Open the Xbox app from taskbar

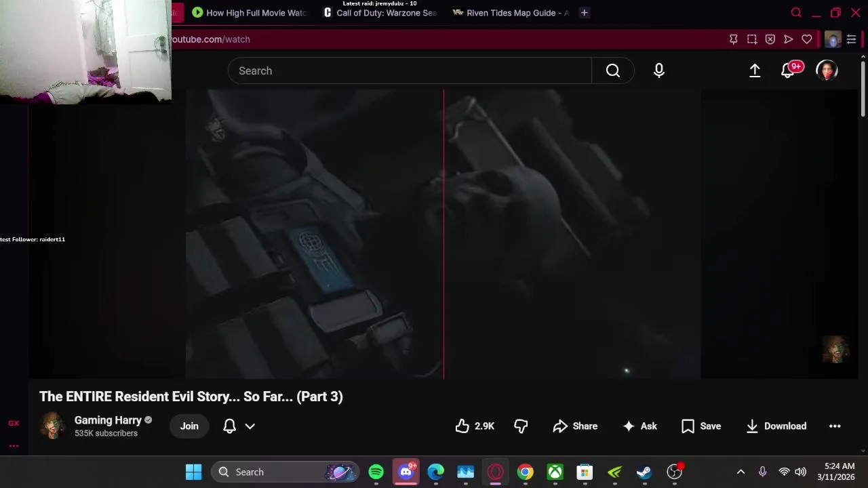pos(555,472)
